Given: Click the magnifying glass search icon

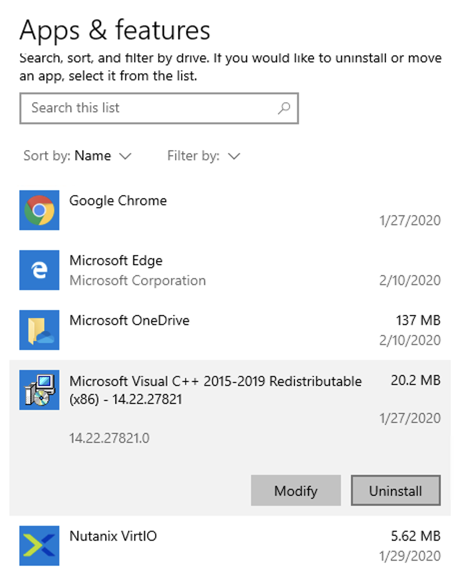Looking at the screenshot, I should 284,108.
